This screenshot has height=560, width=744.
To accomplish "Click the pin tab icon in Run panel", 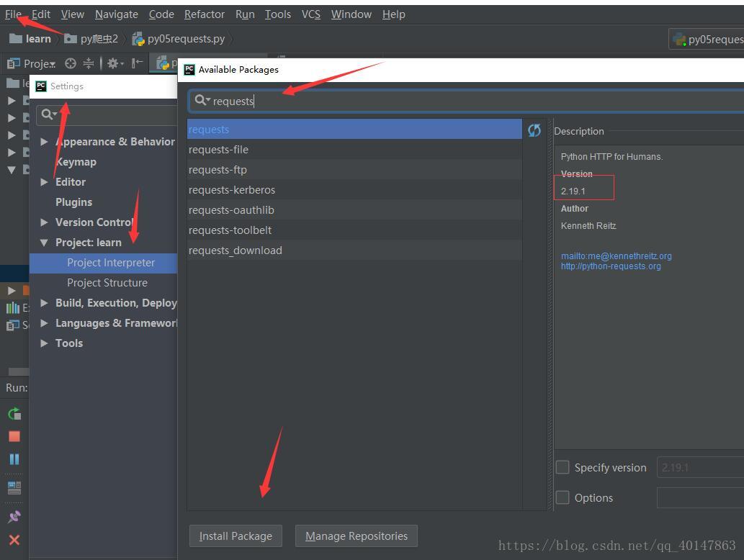I will (x=14, y=516).
